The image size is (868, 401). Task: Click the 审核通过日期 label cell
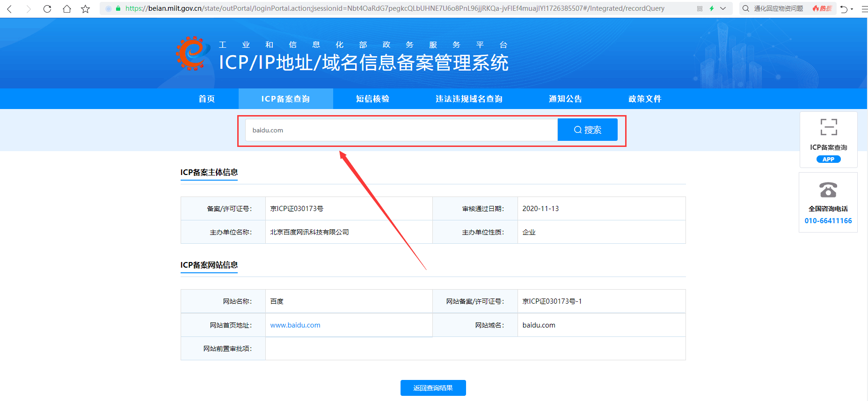(x=475, y=209)
